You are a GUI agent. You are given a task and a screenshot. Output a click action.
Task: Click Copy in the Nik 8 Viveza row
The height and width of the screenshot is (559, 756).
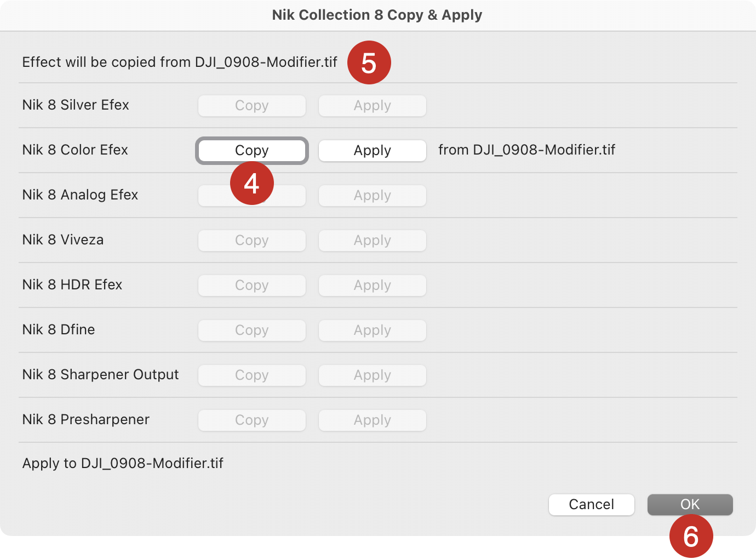pos(252,241)
